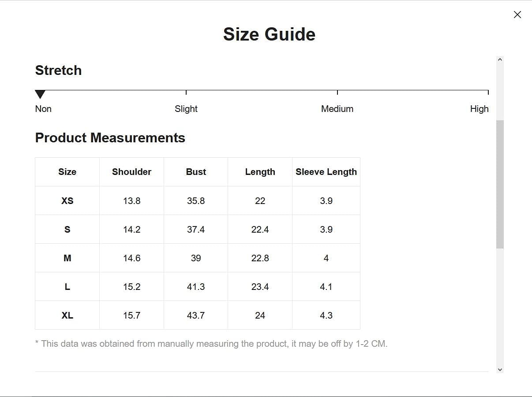The image size is (532, 397).
Task: Select the Slight stretch label
Action: click(x=186, y=109)
